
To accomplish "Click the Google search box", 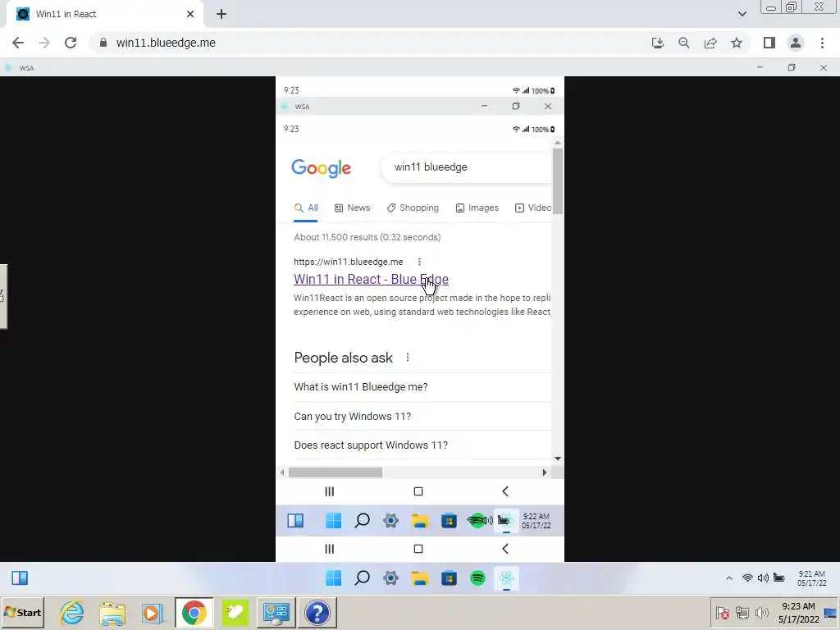I will pyautogui.click(x=466, y=167).
